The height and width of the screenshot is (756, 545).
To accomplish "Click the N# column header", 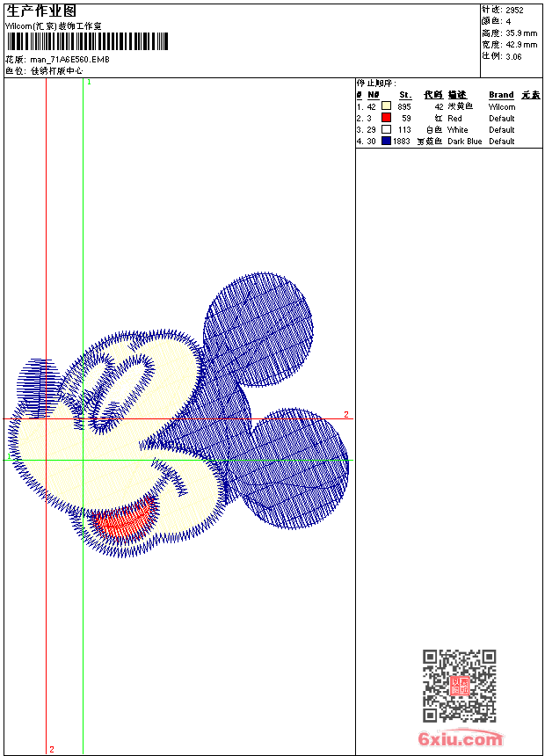I will click(x=374, y=95).
